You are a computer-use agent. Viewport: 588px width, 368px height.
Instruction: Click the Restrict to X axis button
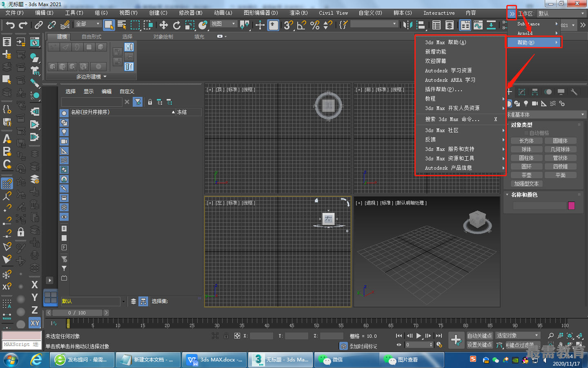[35, 285]
